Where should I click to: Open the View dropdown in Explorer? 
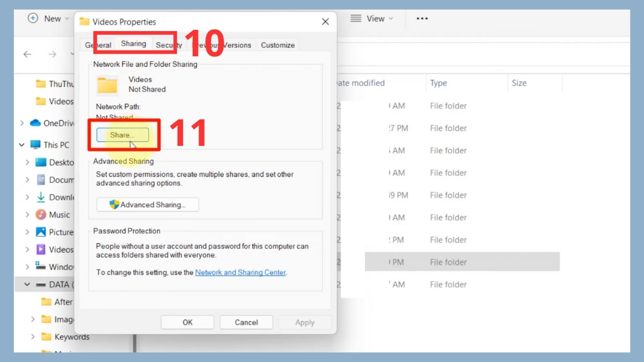point(371,18)
